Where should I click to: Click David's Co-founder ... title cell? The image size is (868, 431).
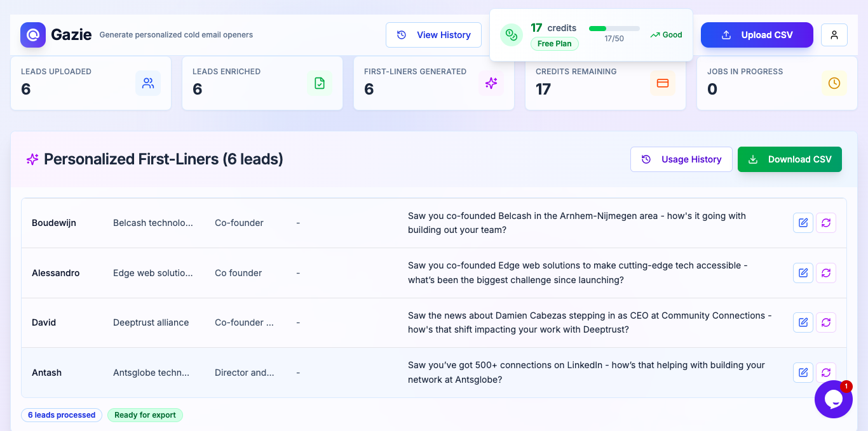[245, 322]
